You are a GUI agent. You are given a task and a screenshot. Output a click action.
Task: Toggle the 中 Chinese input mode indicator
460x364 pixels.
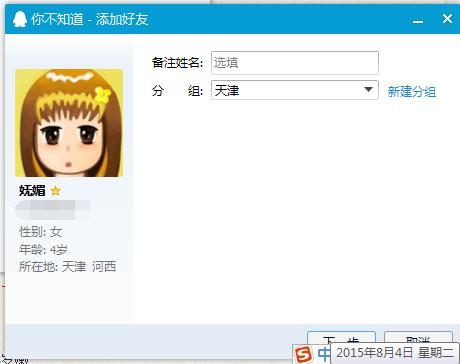coord(323,354)
